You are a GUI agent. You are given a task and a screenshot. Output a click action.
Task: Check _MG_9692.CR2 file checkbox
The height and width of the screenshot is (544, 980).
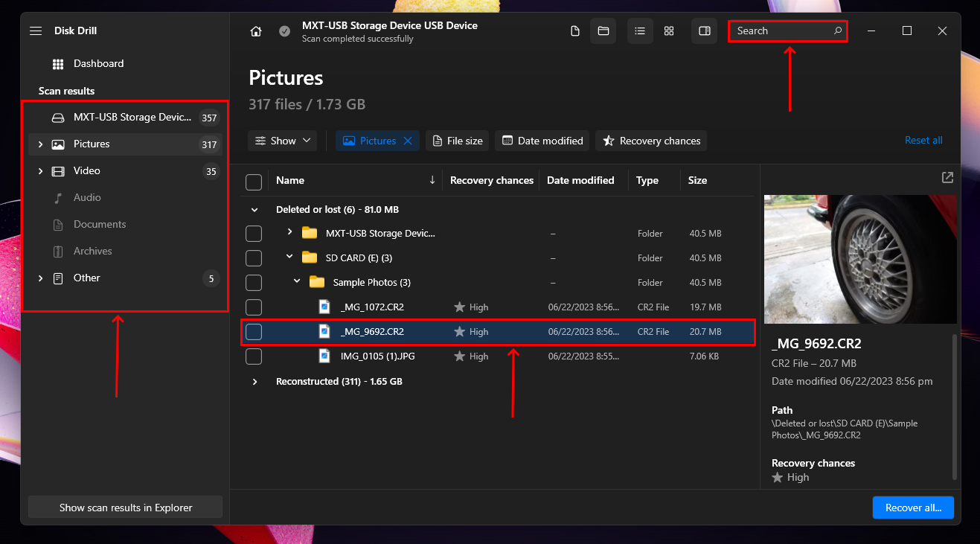click(254, 332)
